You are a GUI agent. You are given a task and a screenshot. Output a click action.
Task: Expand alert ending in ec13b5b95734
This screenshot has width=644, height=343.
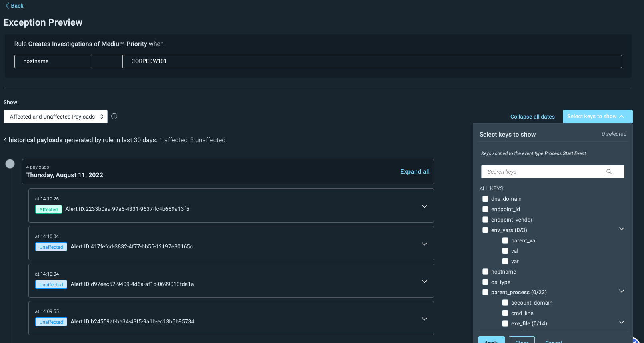424,319
